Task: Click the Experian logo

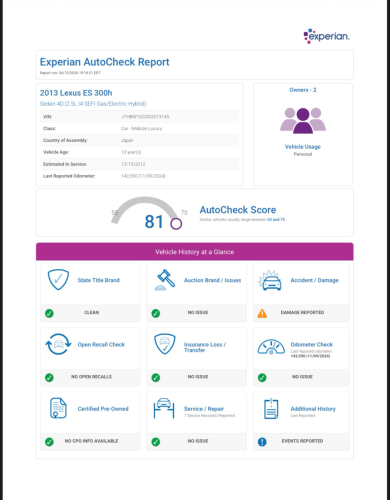Action: coord(326,36)
